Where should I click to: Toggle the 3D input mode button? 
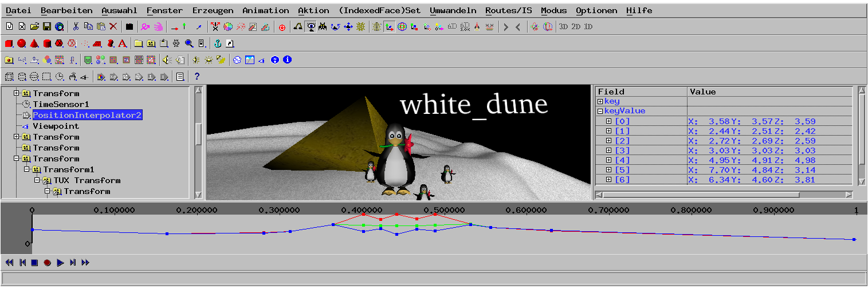(x=563, y=27)
